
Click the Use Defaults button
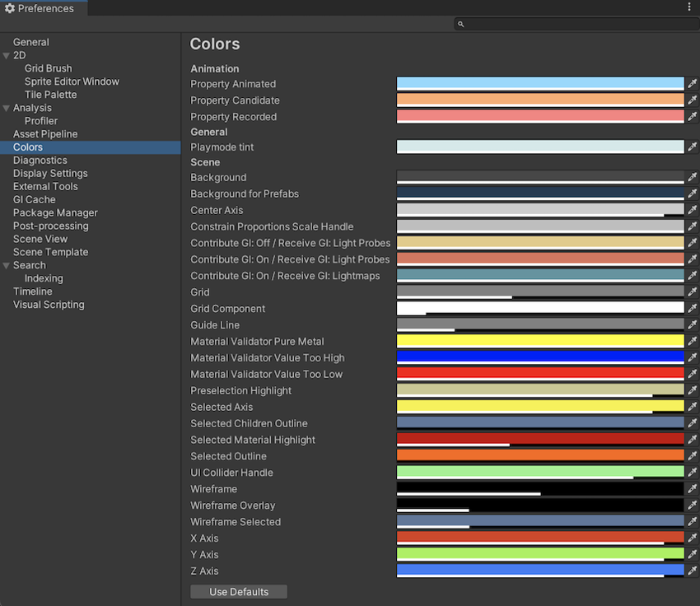(x=238, y=591)
